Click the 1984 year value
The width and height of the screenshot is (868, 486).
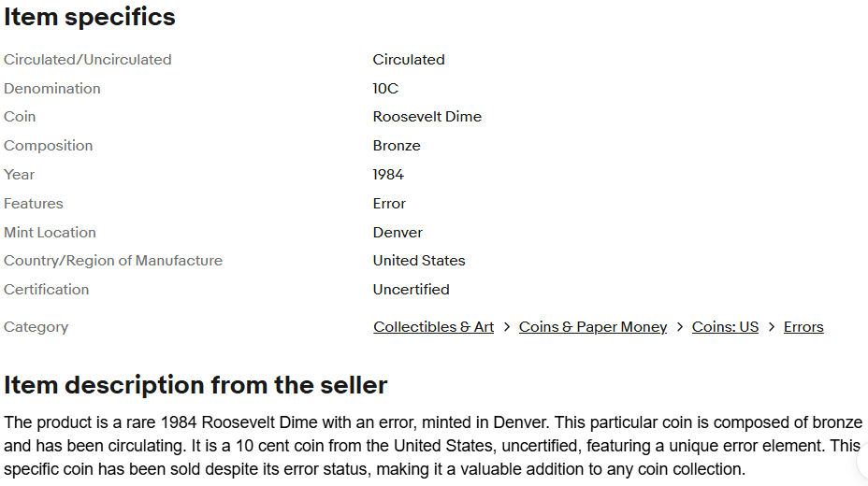388,175
